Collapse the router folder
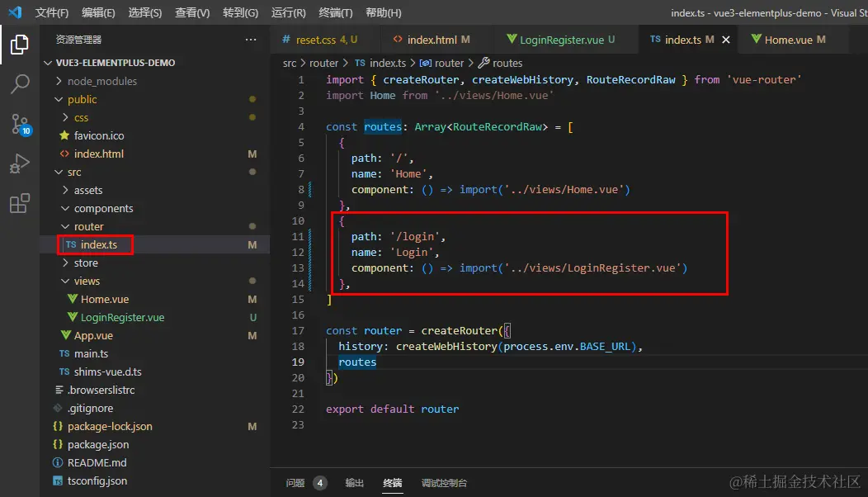Image resolution: width=868 pixels, height=497 pixels. point(65,226)
